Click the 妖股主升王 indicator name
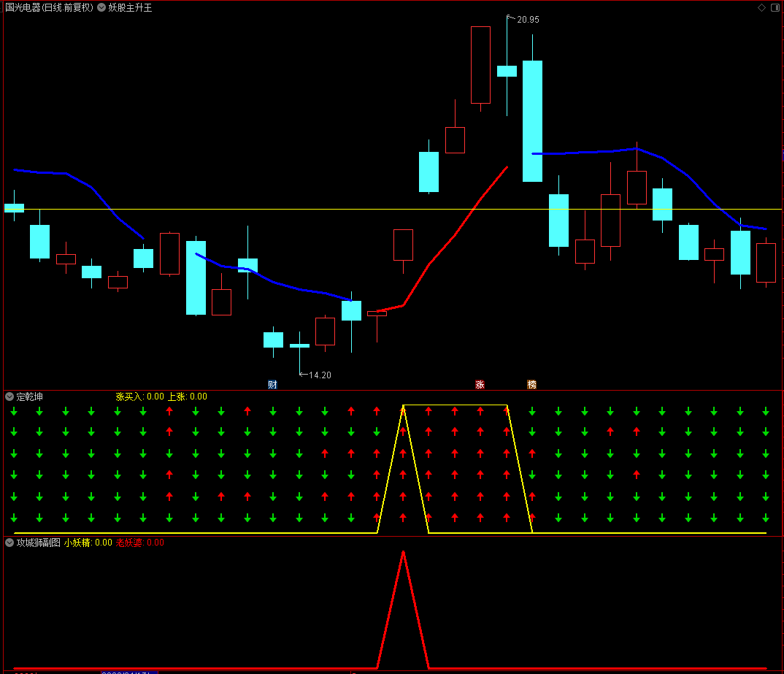 pyautogui.click(x=130, y=7)
